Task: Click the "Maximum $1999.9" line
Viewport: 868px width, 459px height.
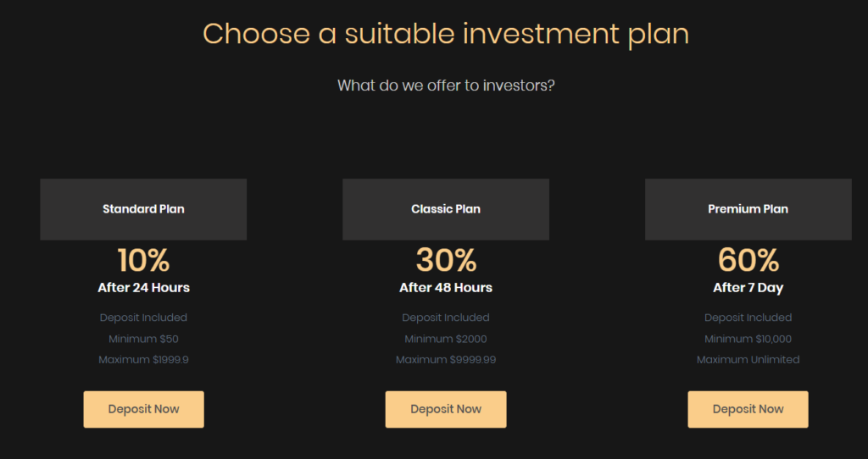Action: pos(143,360)
